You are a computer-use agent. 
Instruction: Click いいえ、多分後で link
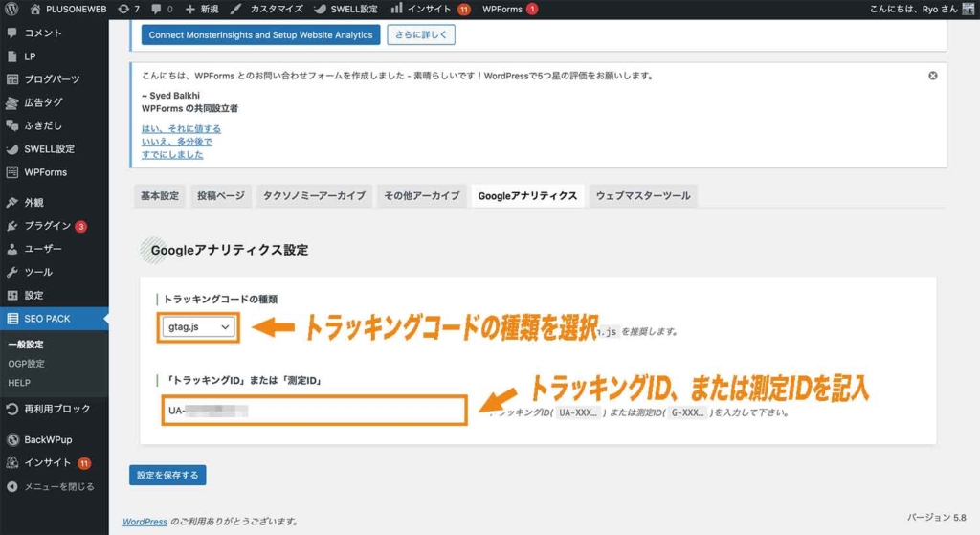tap(177, 142)
